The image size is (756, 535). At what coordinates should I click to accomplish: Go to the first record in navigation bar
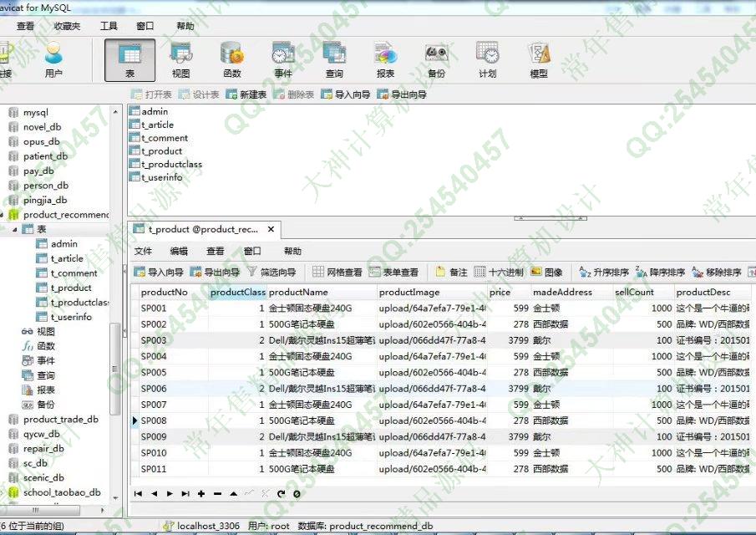click(x=139, y=493)
